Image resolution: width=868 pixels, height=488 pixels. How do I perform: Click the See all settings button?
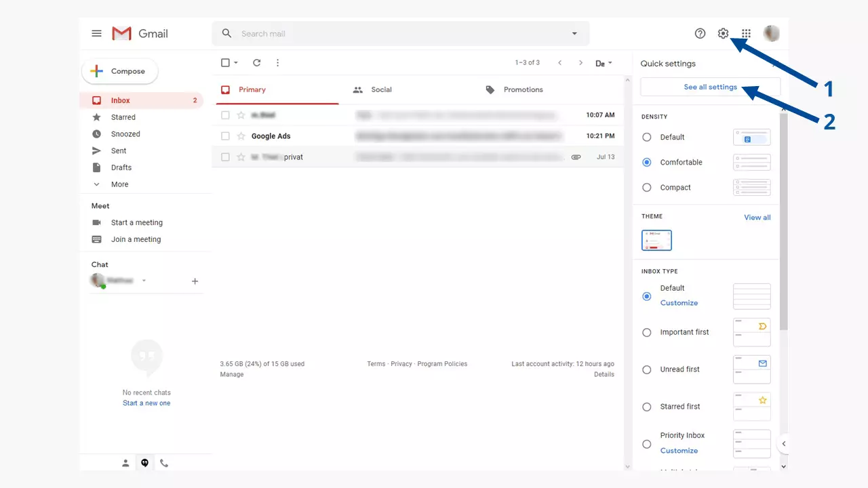[710, 87]
